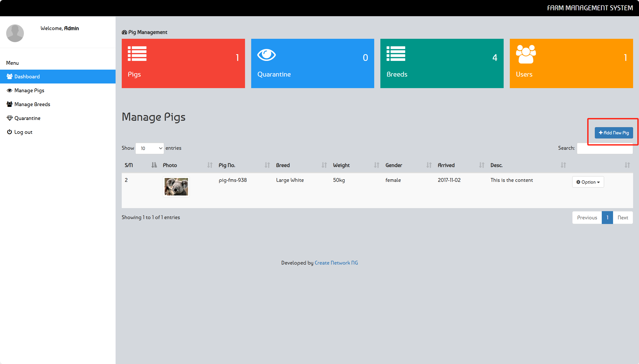Go to Manage Breeds in sidebar
This screenshot has width=639, height=364.
[x=58, y=104]
